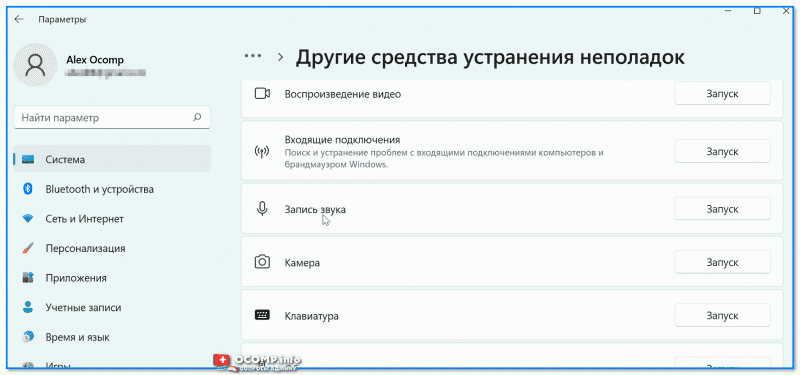Image resolution: width=800 pixels, height=375 pixels.
Task: Start the Запись звука troubleshooter
Action: (722, 209)
